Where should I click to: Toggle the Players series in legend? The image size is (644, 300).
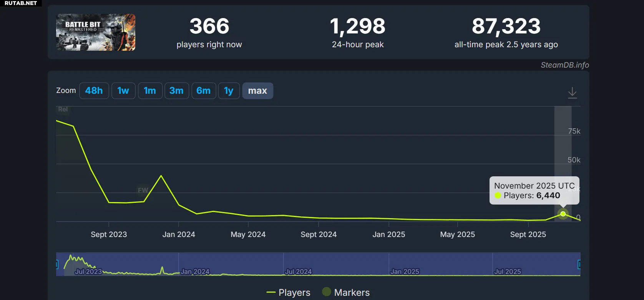point(289,292)
